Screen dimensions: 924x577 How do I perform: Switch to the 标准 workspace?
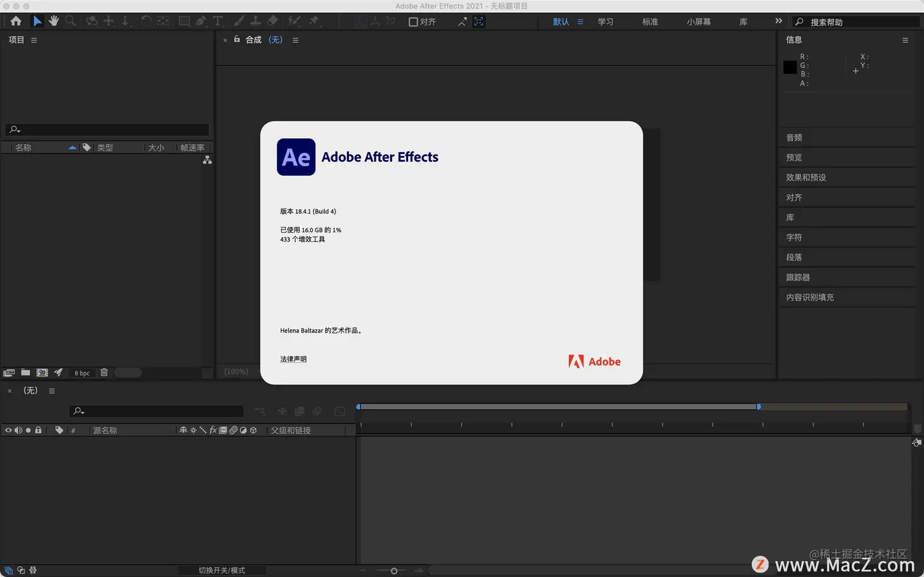[650, 22]
